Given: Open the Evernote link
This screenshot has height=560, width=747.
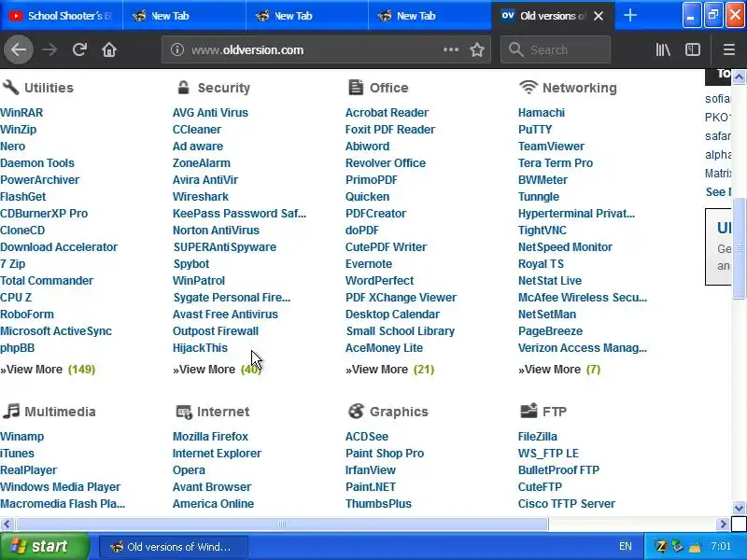Looking at the screenshot, I should point(369,263).
